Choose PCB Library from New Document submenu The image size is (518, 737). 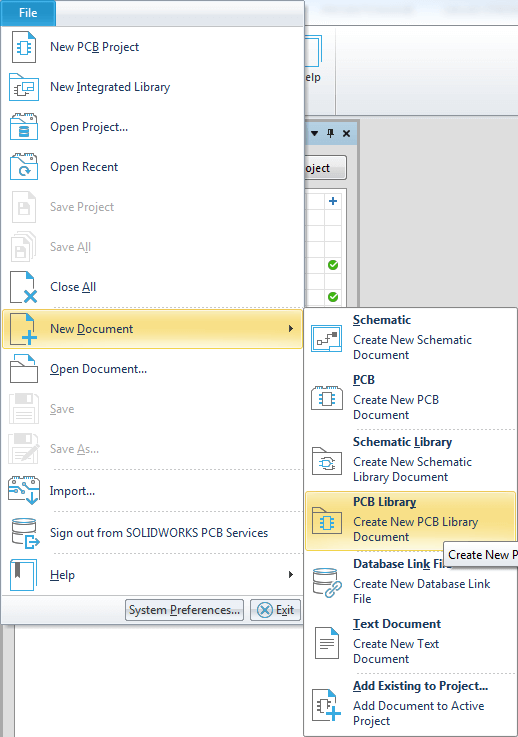click(410, 521)
